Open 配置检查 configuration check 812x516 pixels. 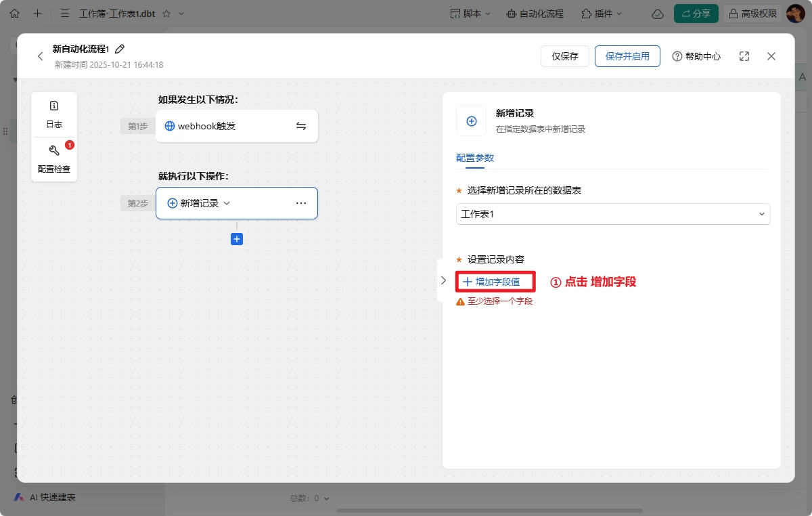click(x=54, y=159)
